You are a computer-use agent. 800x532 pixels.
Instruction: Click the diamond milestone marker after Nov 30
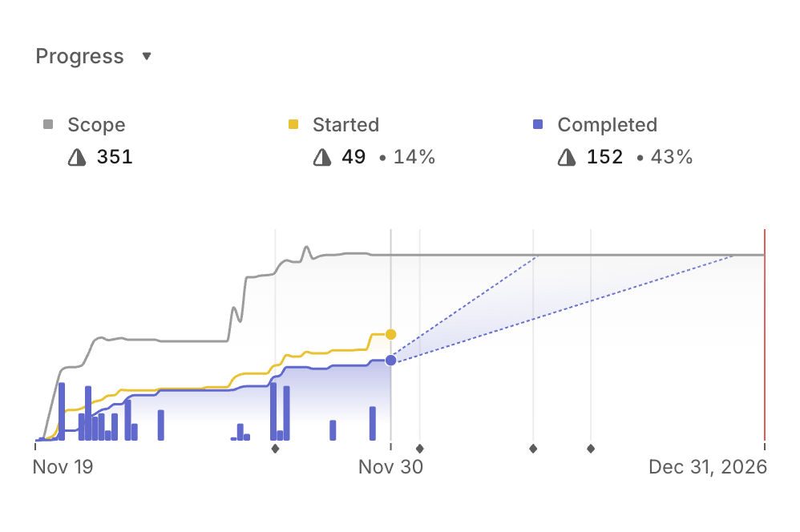(x=419, y=449)
